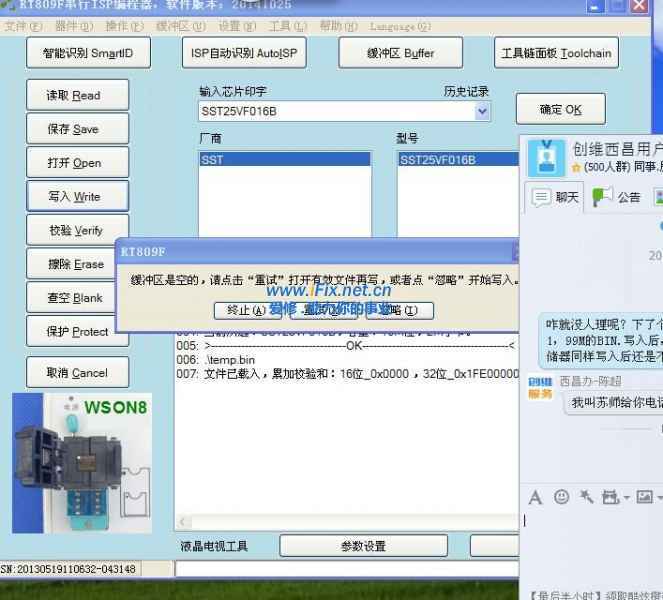Open the 缓冲区(B) menu
Screen dimensions: 663x600
181,27
